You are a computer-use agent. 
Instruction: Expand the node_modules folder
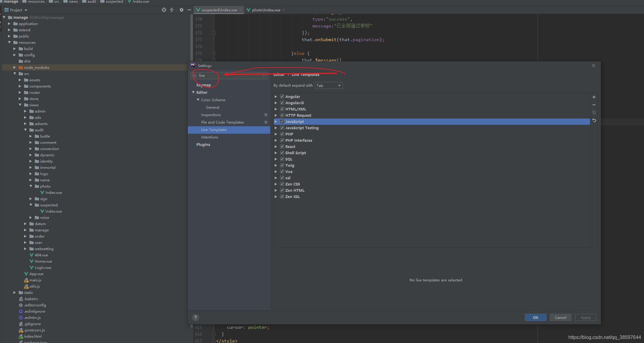click(15, 67)
